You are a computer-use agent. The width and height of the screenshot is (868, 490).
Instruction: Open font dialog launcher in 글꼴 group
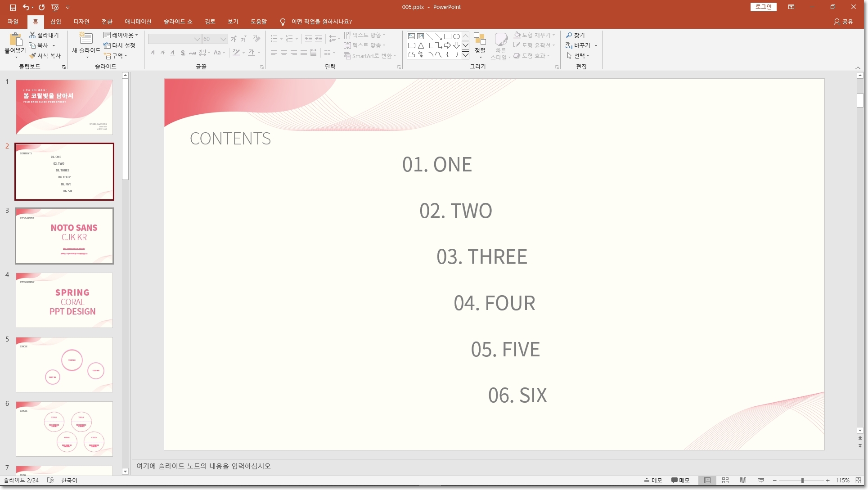click(x=262, y=67)
